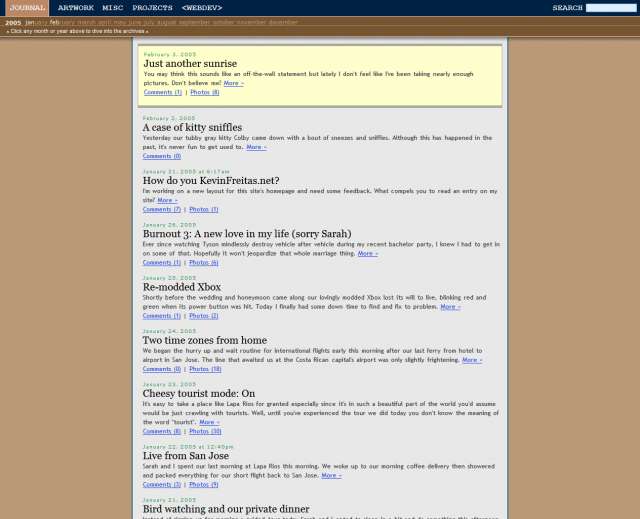
Task: Open Comments (7) under KevinFreitas.net post
Action: 162,210
